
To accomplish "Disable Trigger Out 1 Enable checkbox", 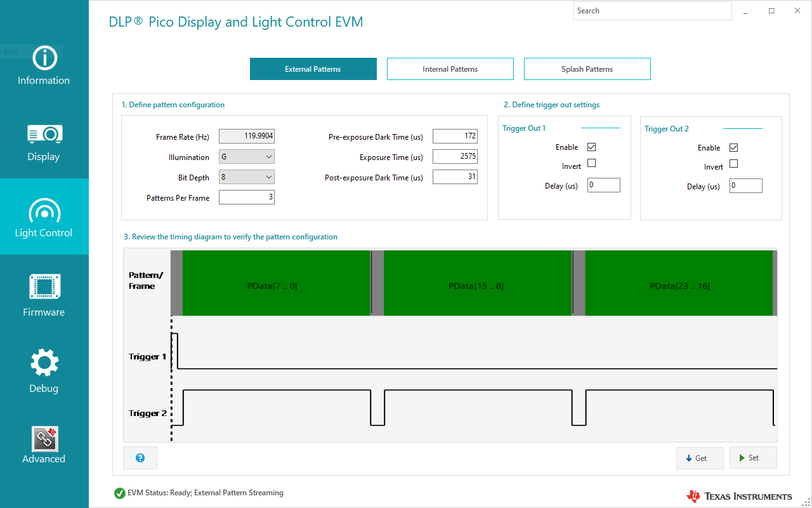I will (x=591, y=147).
